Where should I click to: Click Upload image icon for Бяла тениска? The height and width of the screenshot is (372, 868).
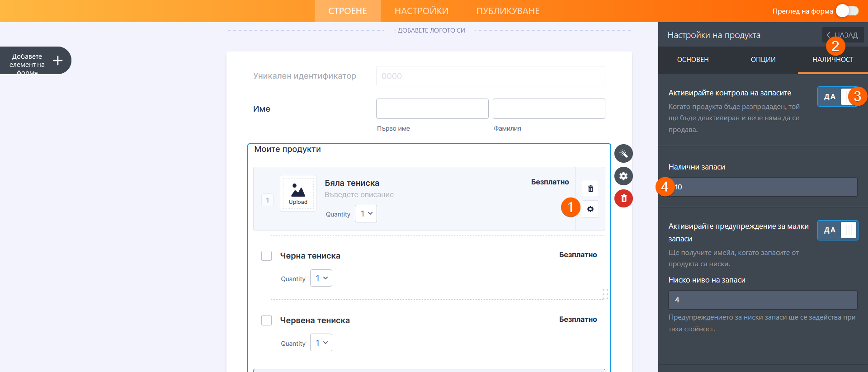coord(298,193)
